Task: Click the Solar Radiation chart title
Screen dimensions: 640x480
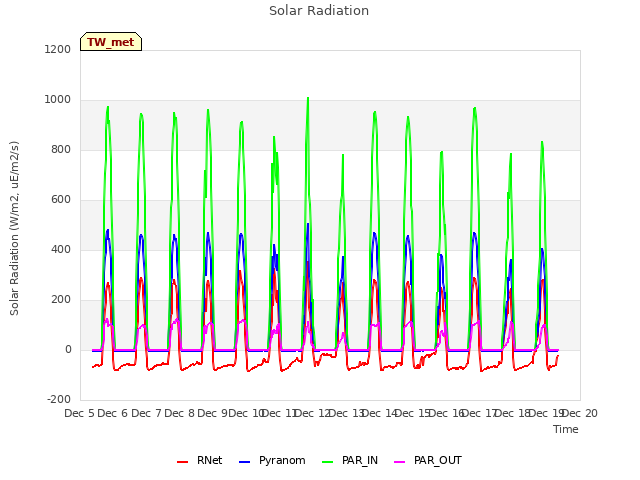Action: [319, 11]
